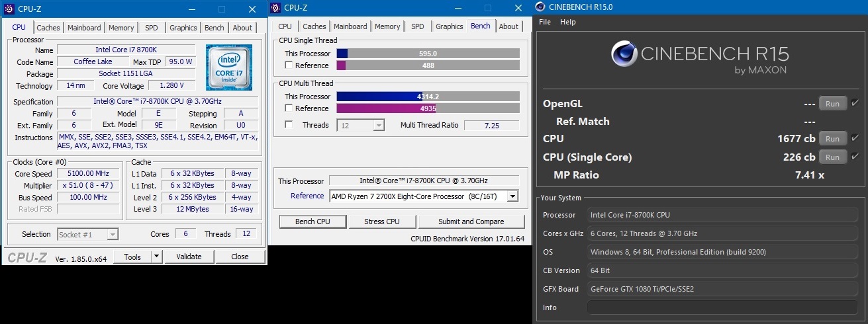Click the Stress CPU button
This screenshot has width=868, height=324.
382,222
